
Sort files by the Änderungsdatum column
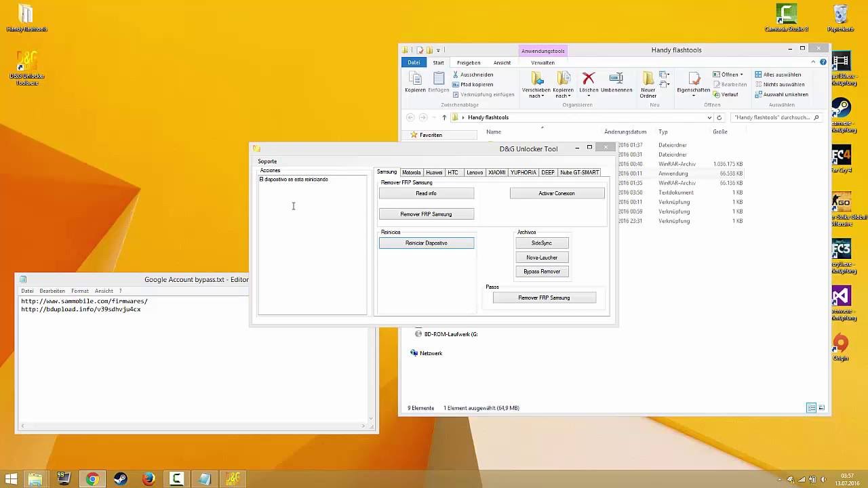[x=625, y=131]
